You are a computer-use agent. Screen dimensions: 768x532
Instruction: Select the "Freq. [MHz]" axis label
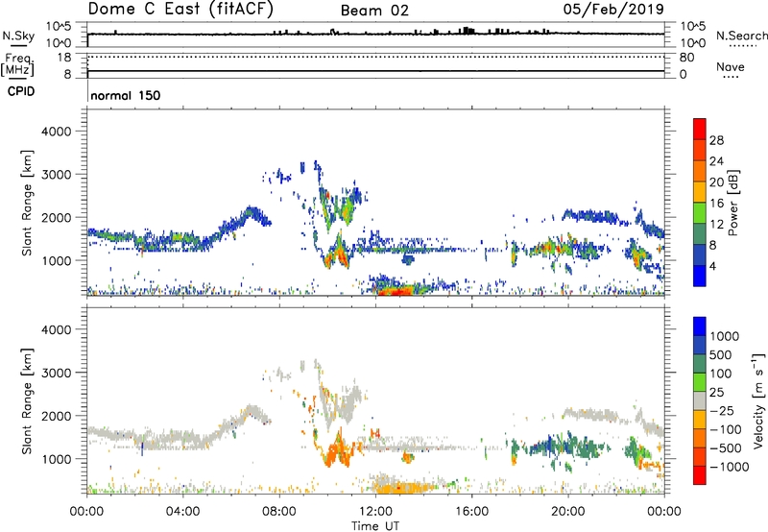[x=18, y=64]
